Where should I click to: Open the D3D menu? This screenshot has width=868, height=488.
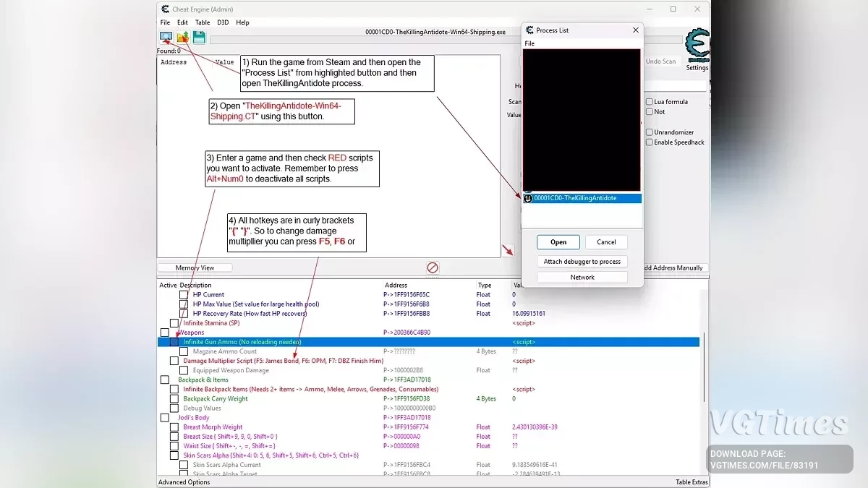tap(223, 22)
